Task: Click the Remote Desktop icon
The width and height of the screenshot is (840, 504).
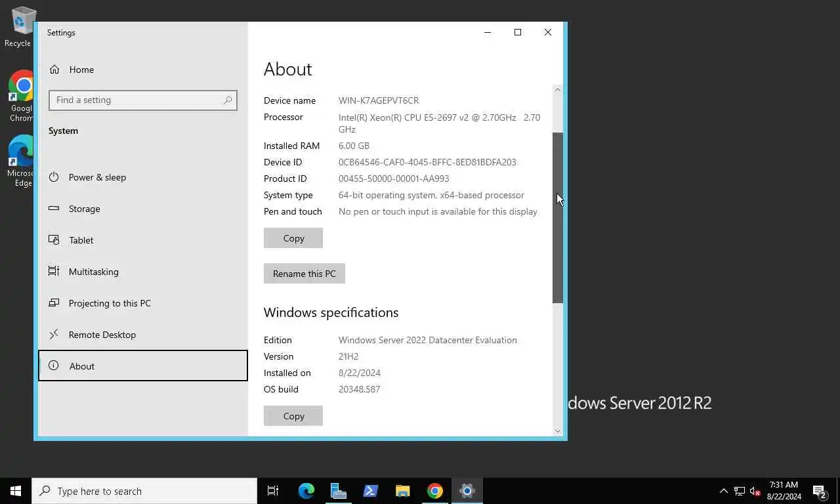Action: (54, 335)
